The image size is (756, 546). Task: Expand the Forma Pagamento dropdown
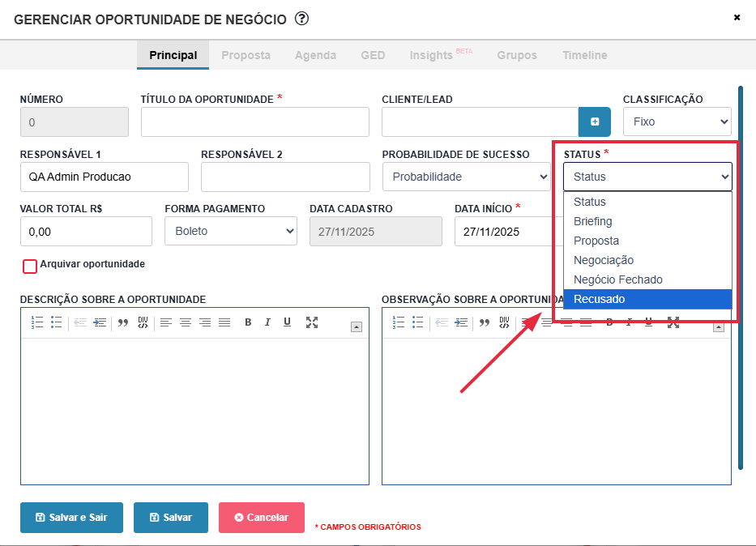pos(231,231)
